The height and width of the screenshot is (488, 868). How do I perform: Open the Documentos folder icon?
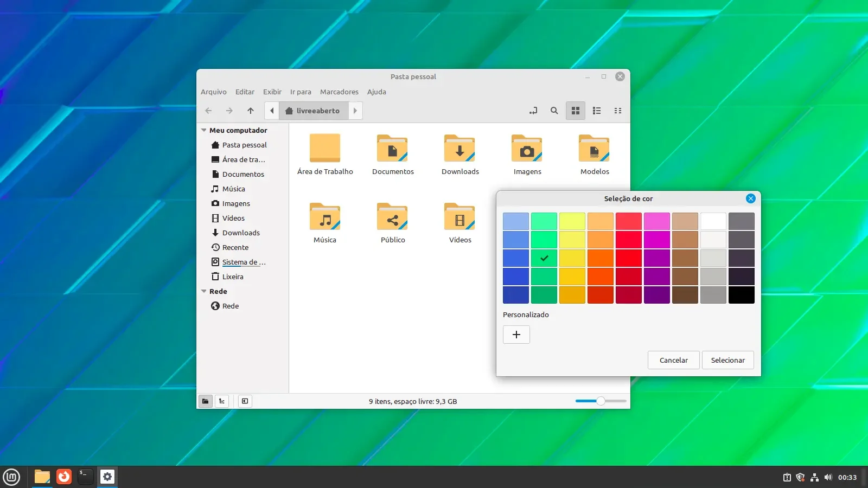[393, 148]
